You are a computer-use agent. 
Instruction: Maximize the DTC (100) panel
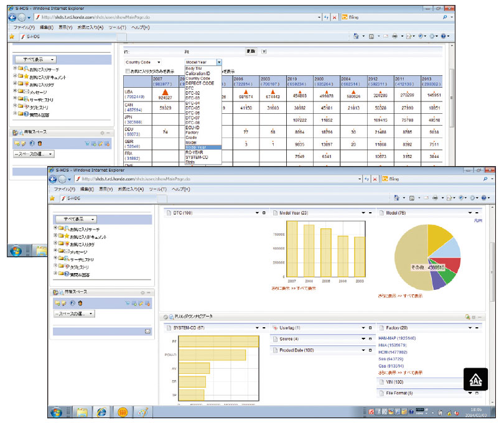click(264, 213)
